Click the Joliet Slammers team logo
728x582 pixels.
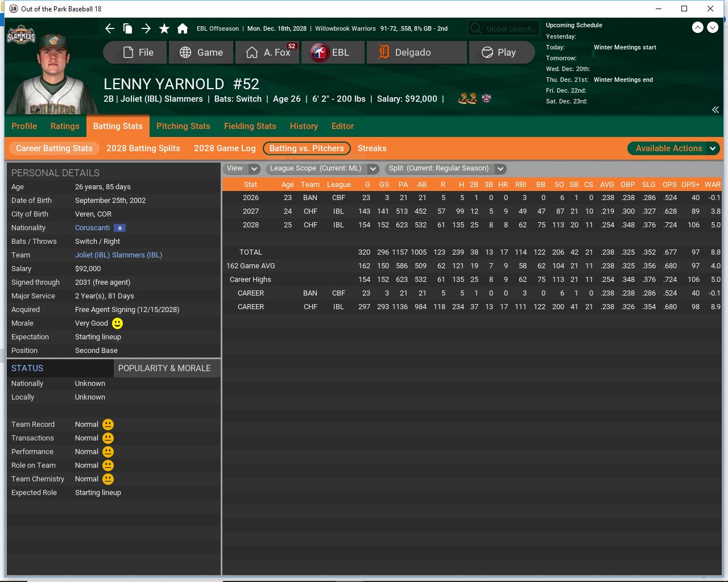(21, 36)
